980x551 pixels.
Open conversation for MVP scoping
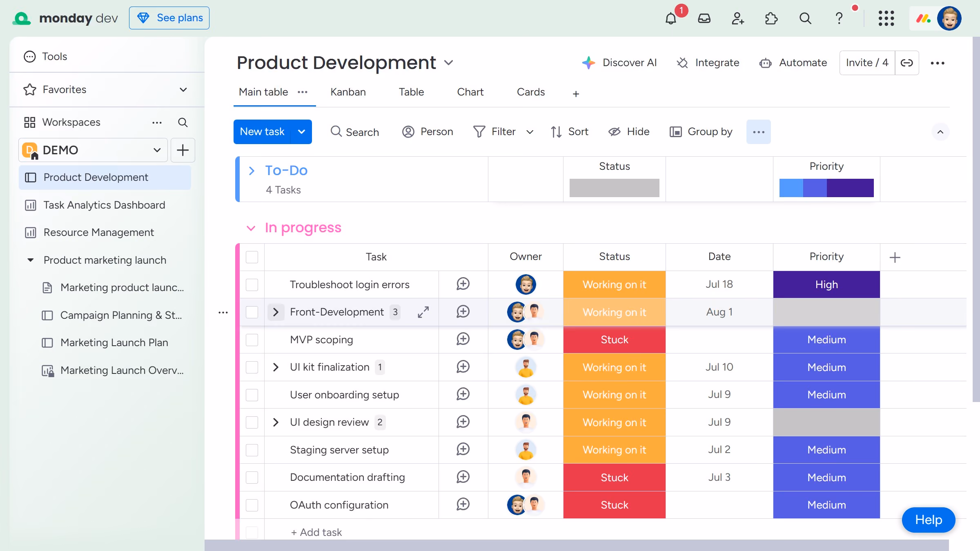pos(463,339)
